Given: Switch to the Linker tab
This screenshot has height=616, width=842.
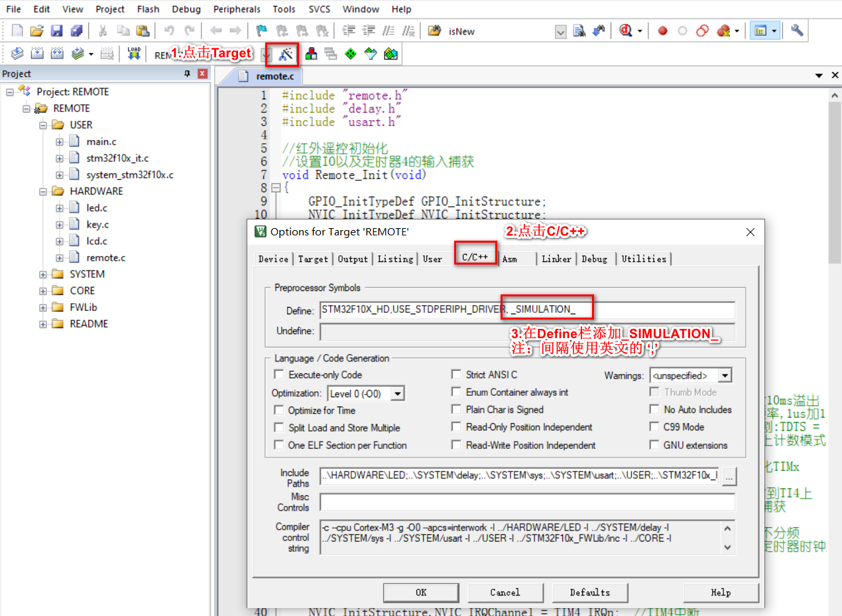Looking at the screenshot, I should coord(556,259).
